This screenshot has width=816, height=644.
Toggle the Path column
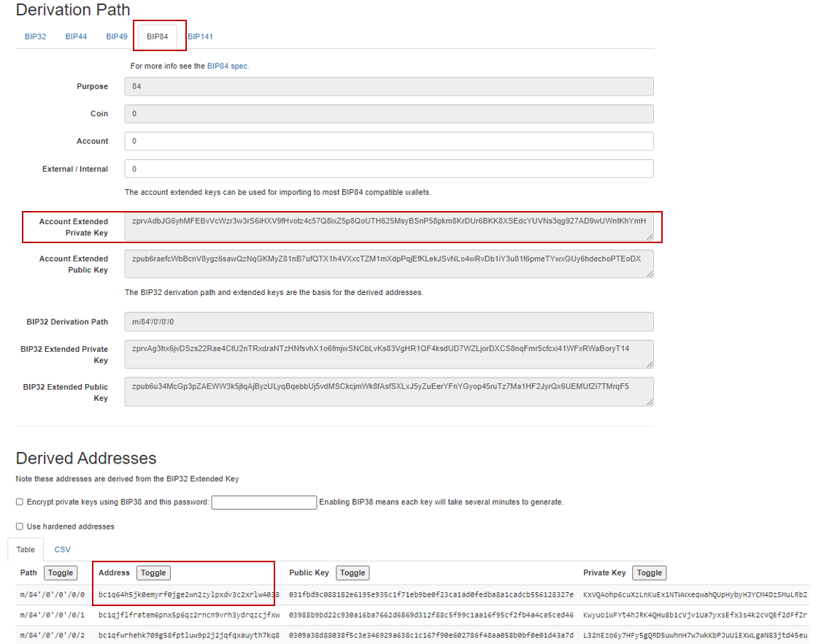point(61,572)
